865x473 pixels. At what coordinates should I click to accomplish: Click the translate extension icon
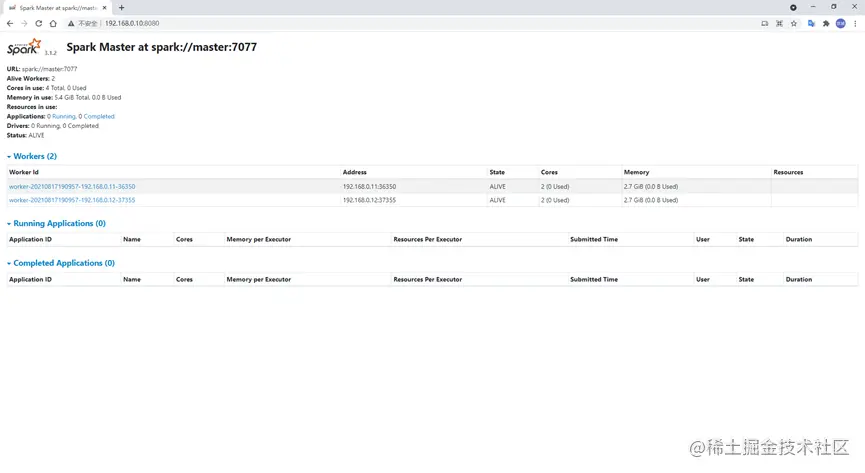pyautogui.click(x=811, y=23)
